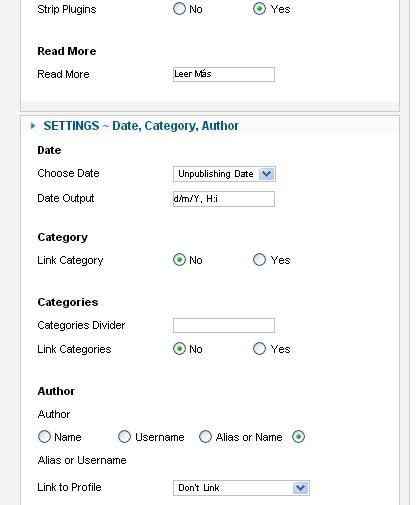
Task: Click the Author section heading label
Action: pyautogui.click(x=56, y=391)
